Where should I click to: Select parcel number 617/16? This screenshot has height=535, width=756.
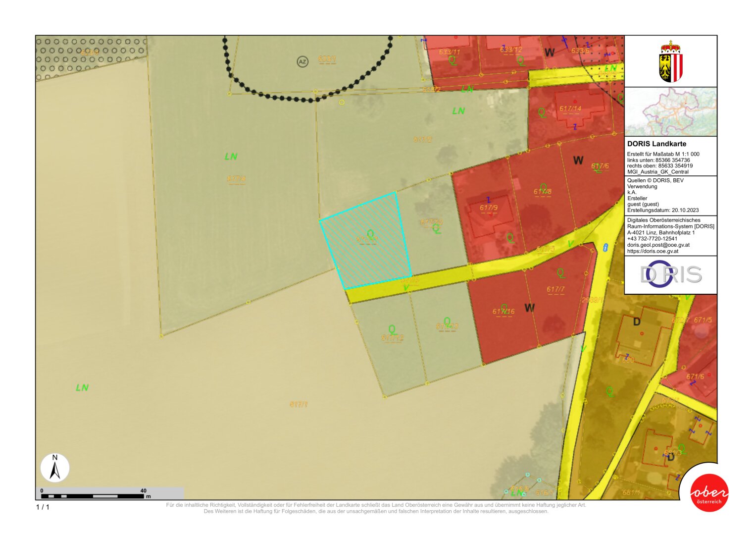(x=503, y=312)
